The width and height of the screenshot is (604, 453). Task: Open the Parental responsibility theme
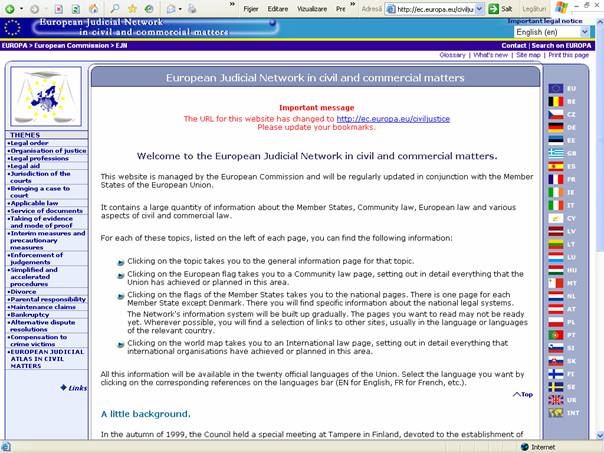(x=47, y=299)
